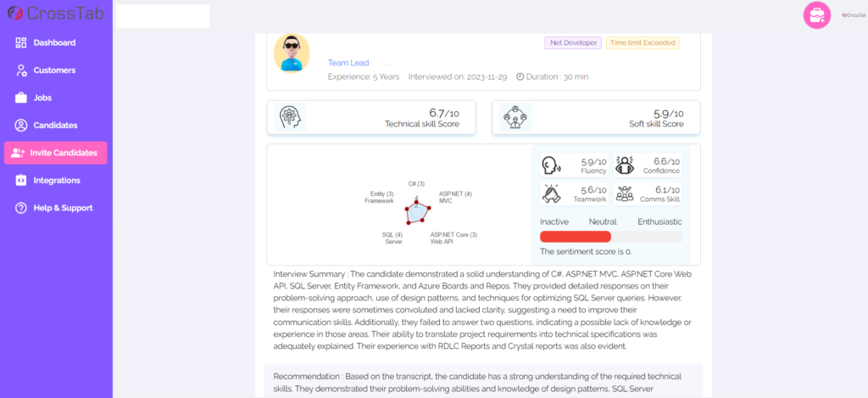Click 'The sentiment score is 0.' text
Image resolution: width=868 pixels, height=398 pixels.
click(x=586, y=251)
